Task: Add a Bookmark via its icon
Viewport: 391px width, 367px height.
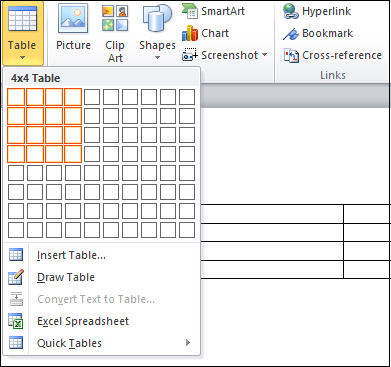Action: 291,34
